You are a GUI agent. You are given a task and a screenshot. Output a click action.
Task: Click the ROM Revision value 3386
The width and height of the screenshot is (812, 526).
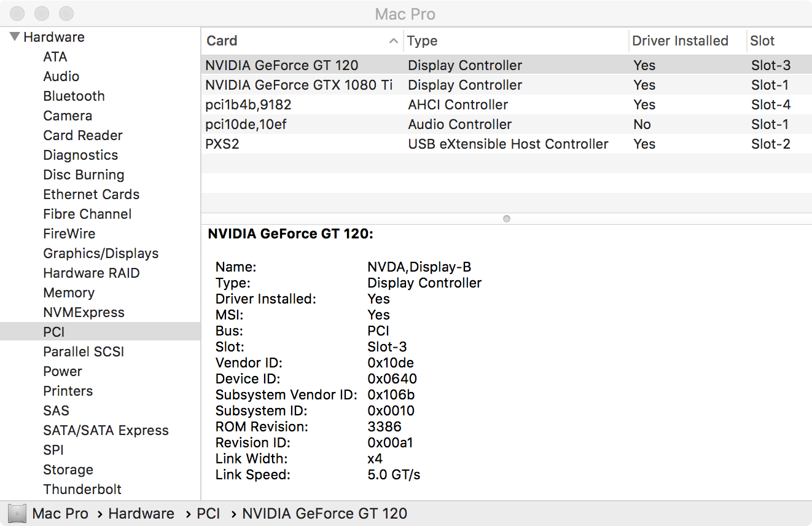[385, 426]
